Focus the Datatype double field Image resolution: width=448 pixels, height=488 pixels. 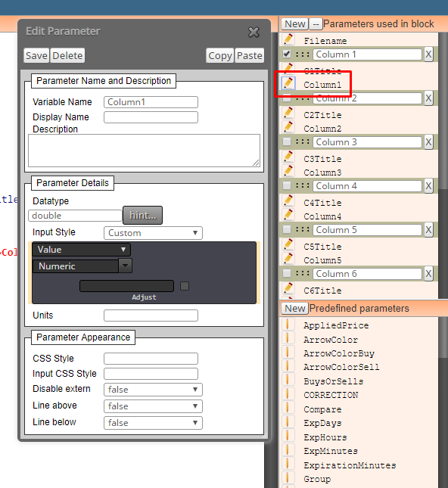tap(75, 216)
